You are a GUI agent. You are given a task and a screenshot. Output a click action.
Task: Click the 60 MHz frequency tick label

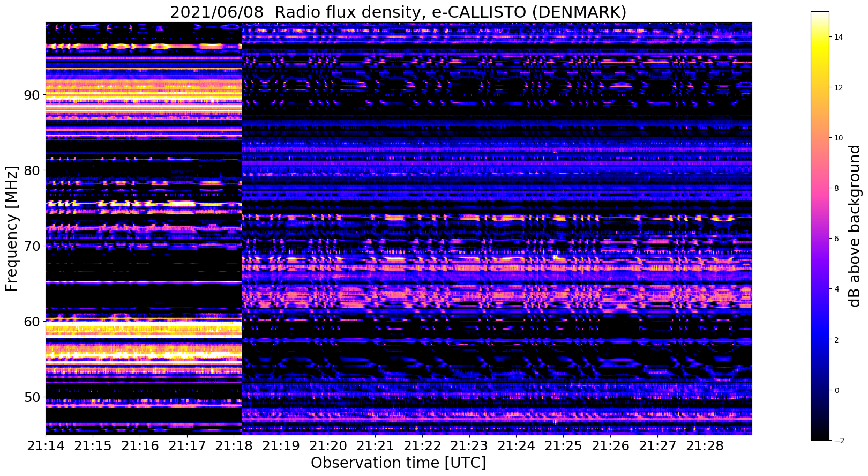[x=32, y=322]
